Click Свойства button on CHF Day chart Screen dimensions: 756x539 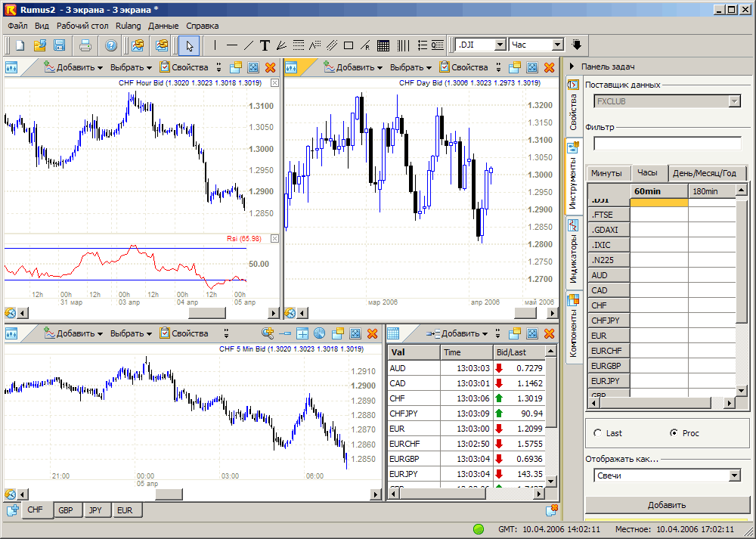coord(464,67)
